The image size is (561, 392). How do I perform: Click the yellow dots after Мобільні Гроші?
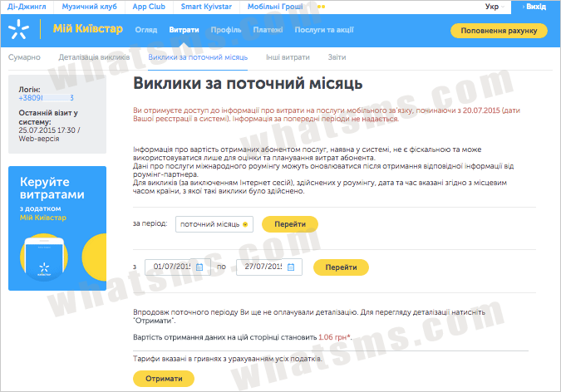(321, 7)
